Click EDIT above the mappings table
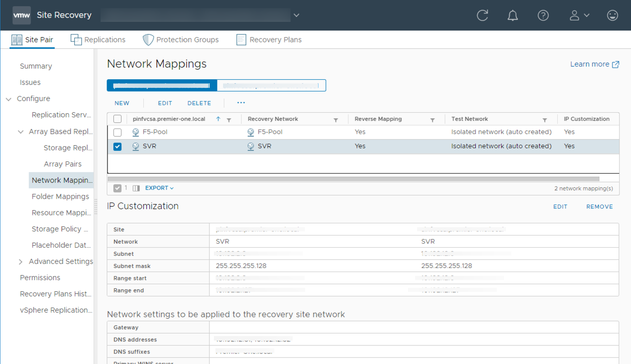 coord(165,103)
